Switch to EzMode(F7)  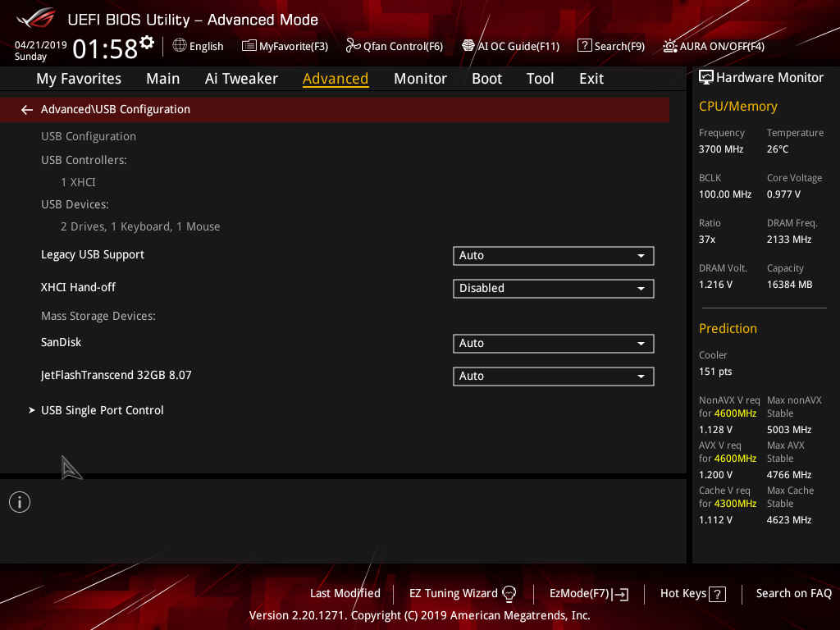(589, 593)
